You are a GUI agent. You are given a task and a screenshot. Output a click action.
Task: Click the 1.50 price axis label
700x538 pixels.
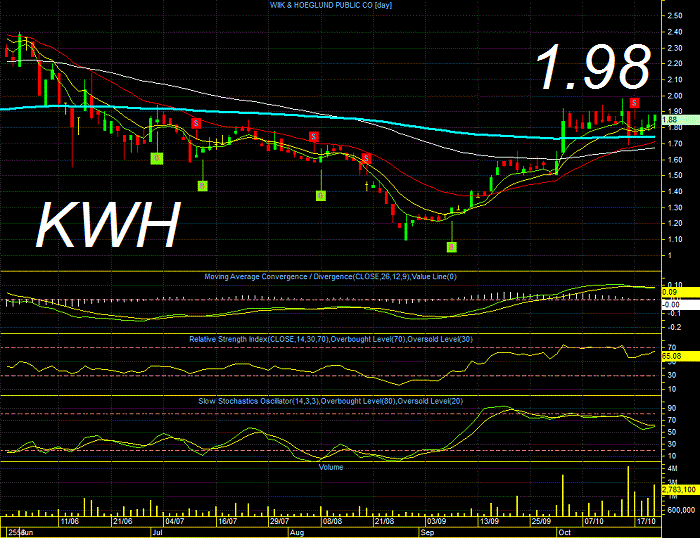[675, 175]
